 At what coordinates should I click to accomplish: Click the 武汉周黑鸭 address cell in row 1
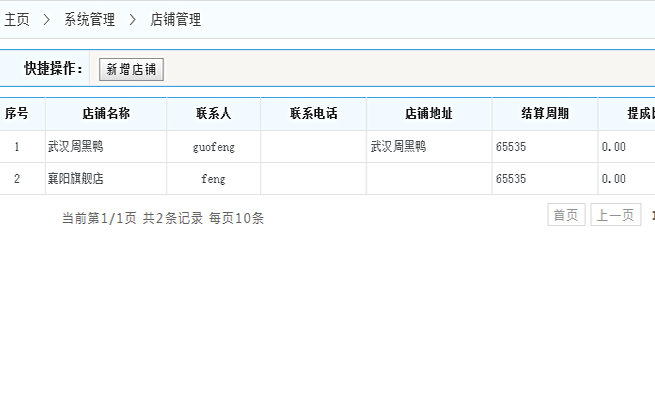[398, 147]
